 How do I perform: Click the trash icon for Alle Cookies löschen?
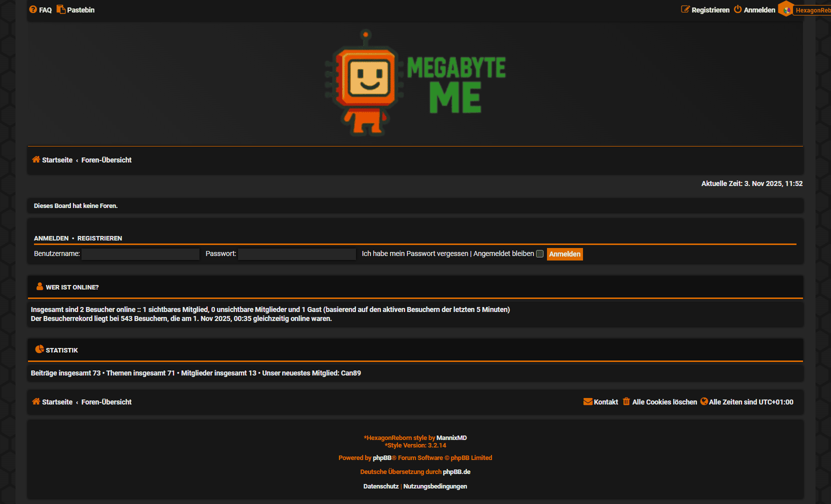click(x=626, y=401)
